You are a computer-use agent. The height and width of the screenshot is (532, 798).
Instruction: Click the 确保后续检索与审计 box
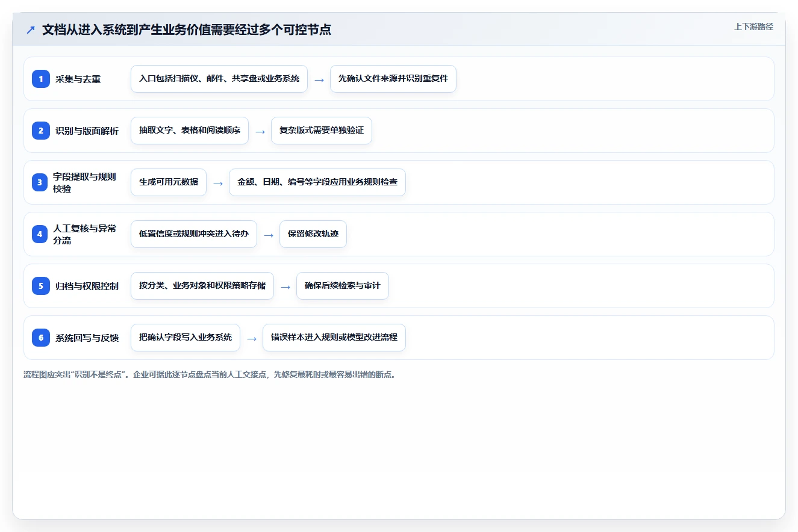(343, 286)
